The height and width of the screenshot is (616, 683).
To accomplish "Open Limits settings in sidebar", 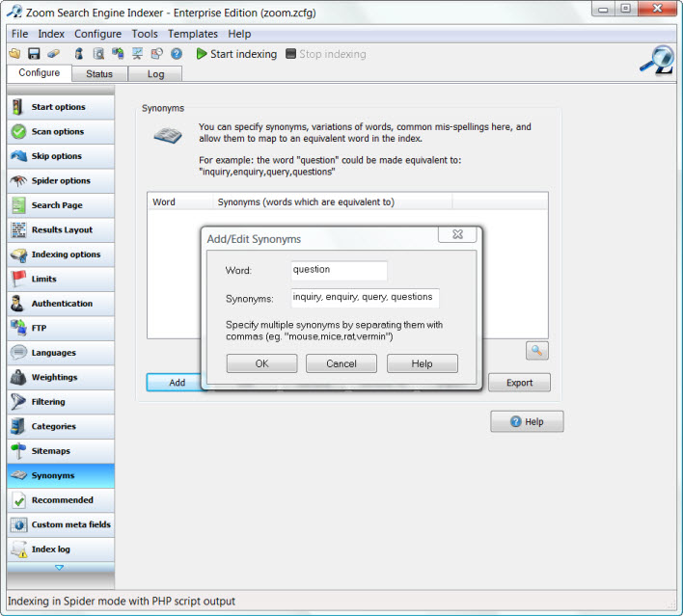I will [x=61, y=279].
